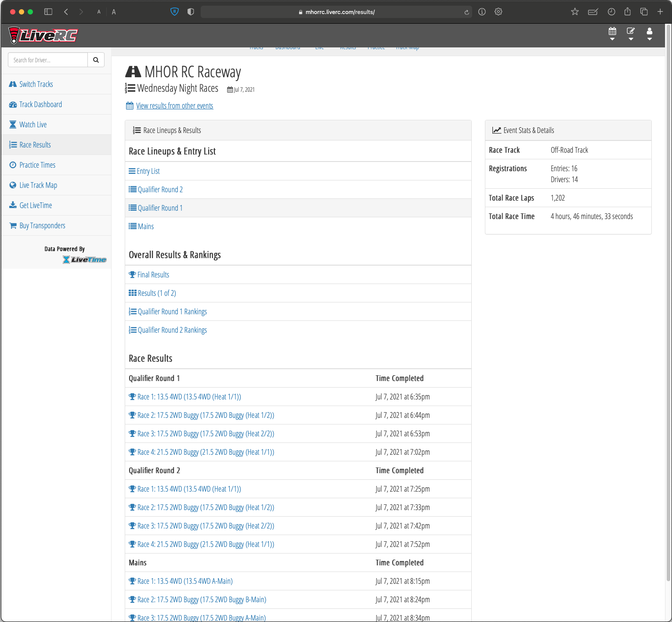Open Qualifier Round 1 Rankings

point(172,312)
